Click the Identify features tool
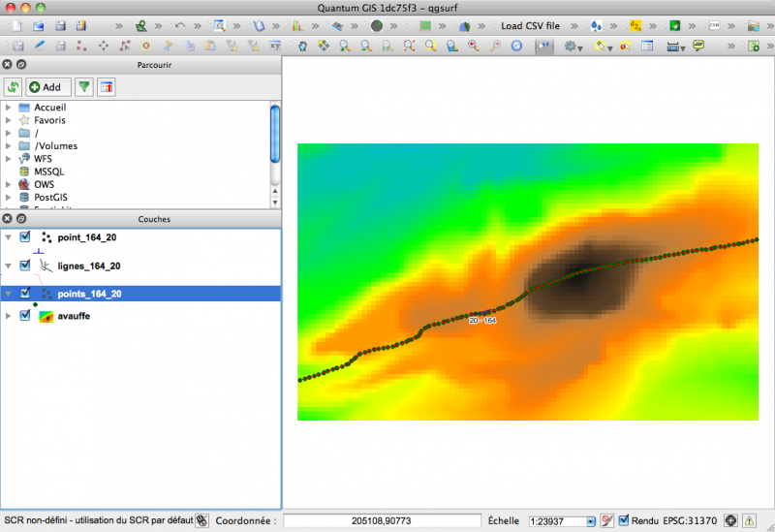This screenshot has height=532, width=775. click(544, 46)
